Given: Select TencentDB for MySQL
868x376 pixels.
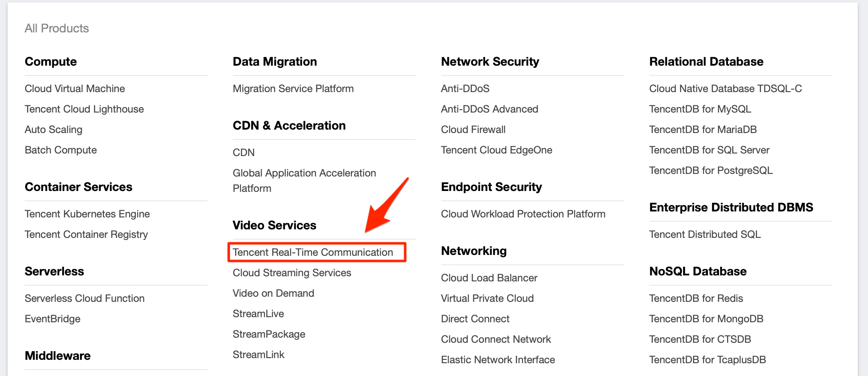Looking at the screenshot, I should (x=700, y=109).
